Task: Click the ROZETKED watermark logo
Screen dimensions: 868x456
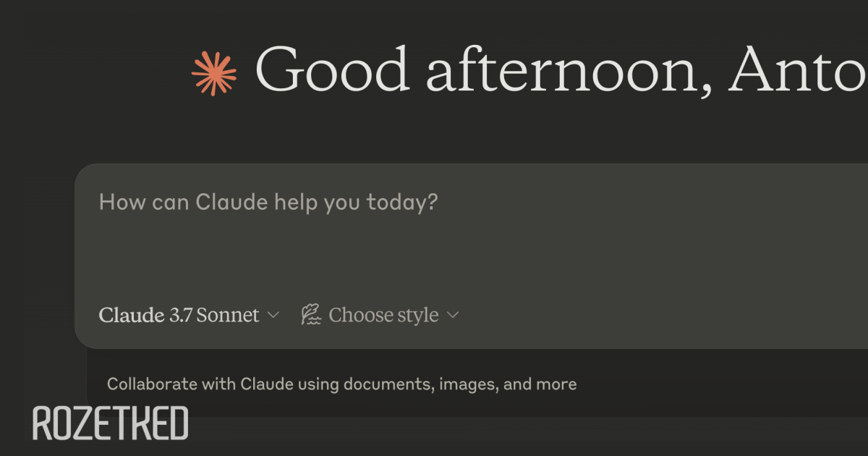Action: (x=111, y=424)
